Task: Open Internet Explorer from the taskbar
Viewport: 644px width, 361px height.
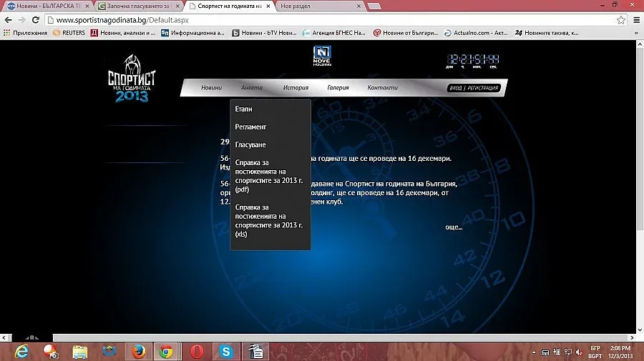Action: tap(21, 351)
